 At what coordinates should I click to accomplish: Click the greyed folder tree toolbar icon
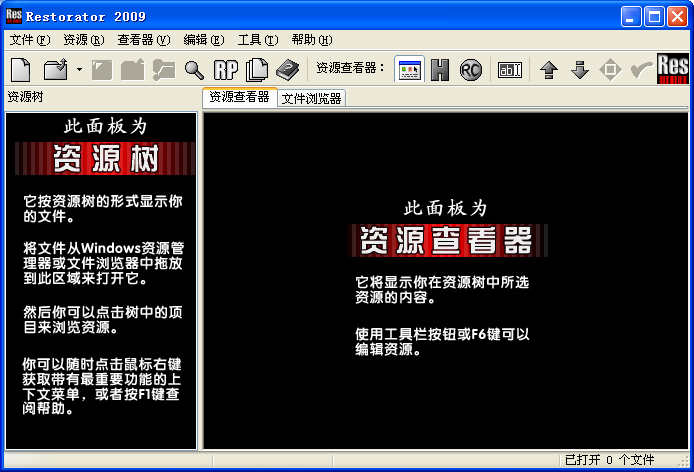click(164, 70)
